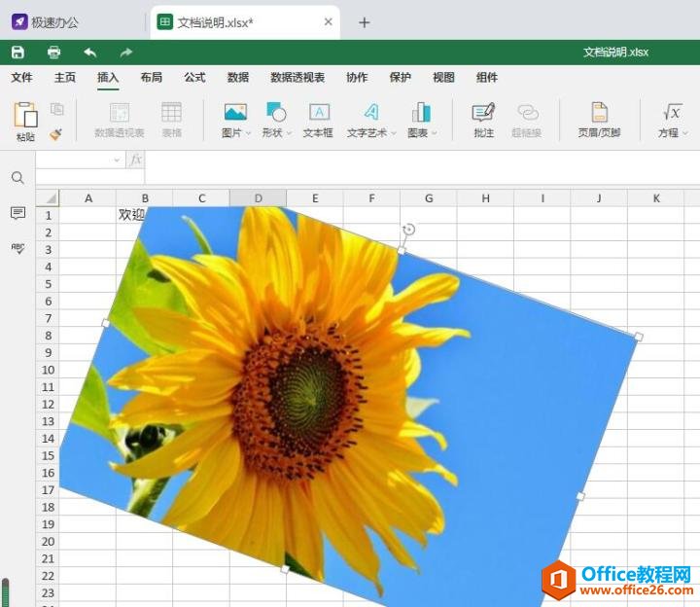Select row 5 header

coord(48,284)
